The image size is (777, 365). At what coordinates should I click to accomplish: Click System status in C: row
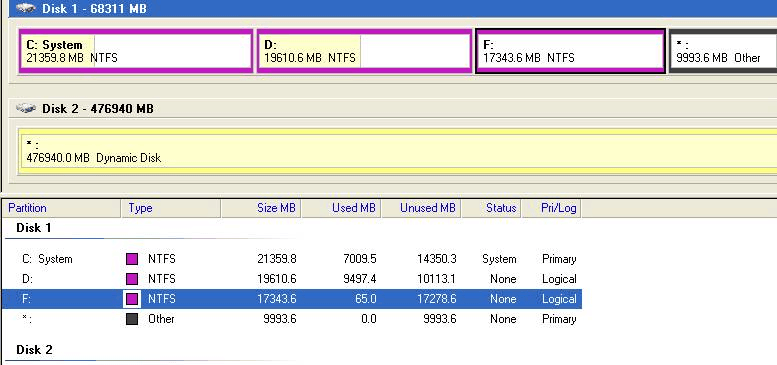point(499,259)
